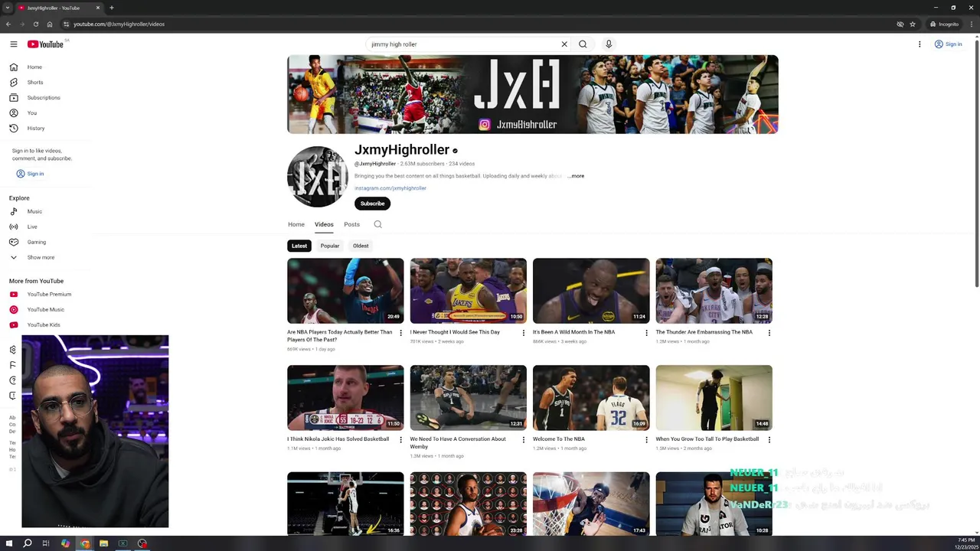Open 'I Think Nikola Jokic Has Solved Basketball' title

338,439
